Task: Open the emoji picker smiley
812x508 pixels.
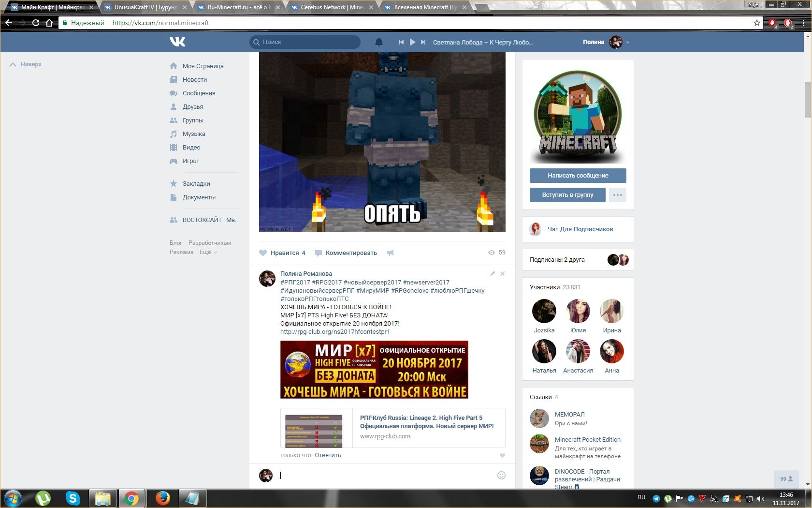Action: pyautogui.click(x=501, y=475)
